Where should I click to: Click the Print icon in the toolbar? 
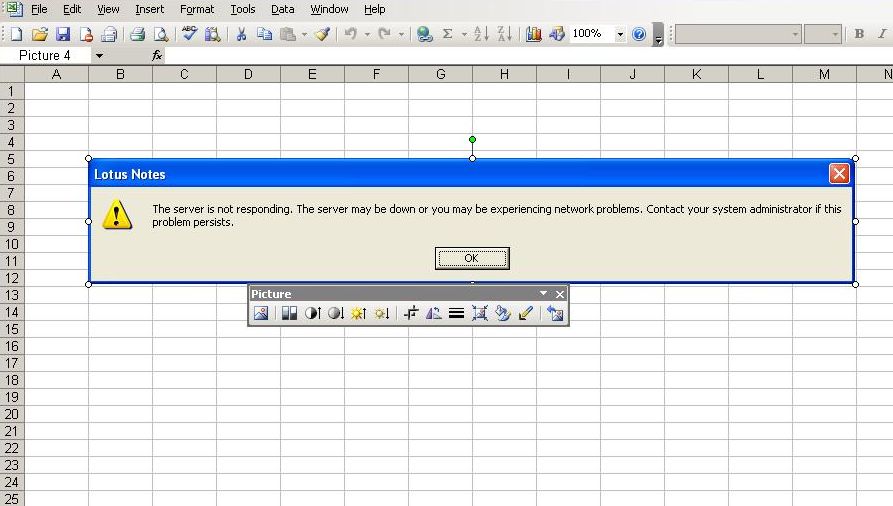pos(137,34)
